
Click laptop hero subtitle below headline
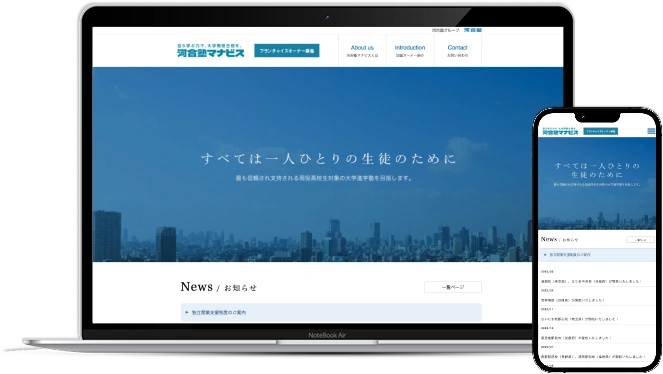[x=324, y=178]
